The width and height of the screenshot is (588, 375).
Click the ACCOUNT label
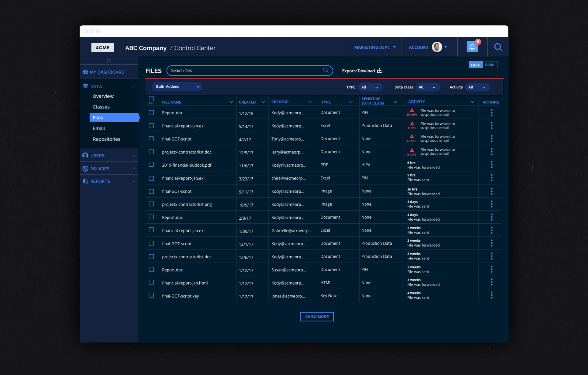[x=419, y=47]
